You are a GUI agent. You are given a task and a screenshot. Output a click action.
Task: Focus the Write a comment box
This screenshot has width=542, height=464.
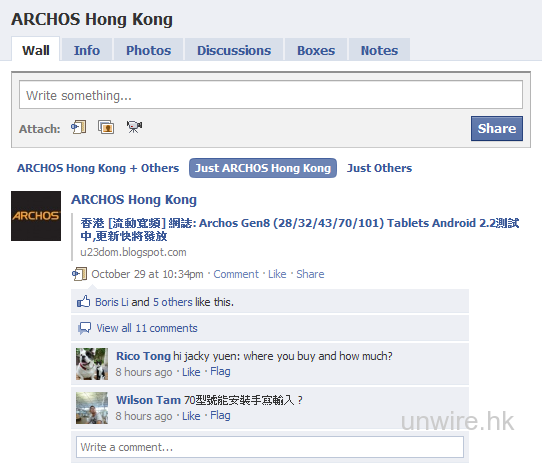tap(270, 447)
